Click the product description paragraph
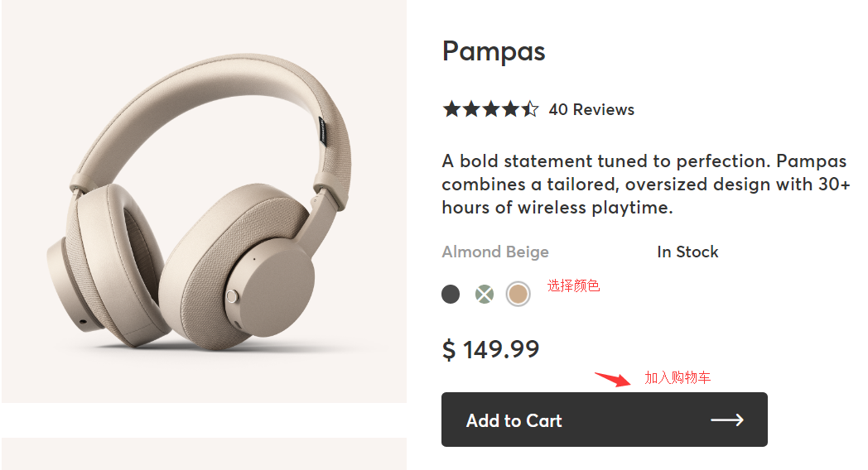Image resolution: width=868 pixels, height=470 pixels. (646, 184)
